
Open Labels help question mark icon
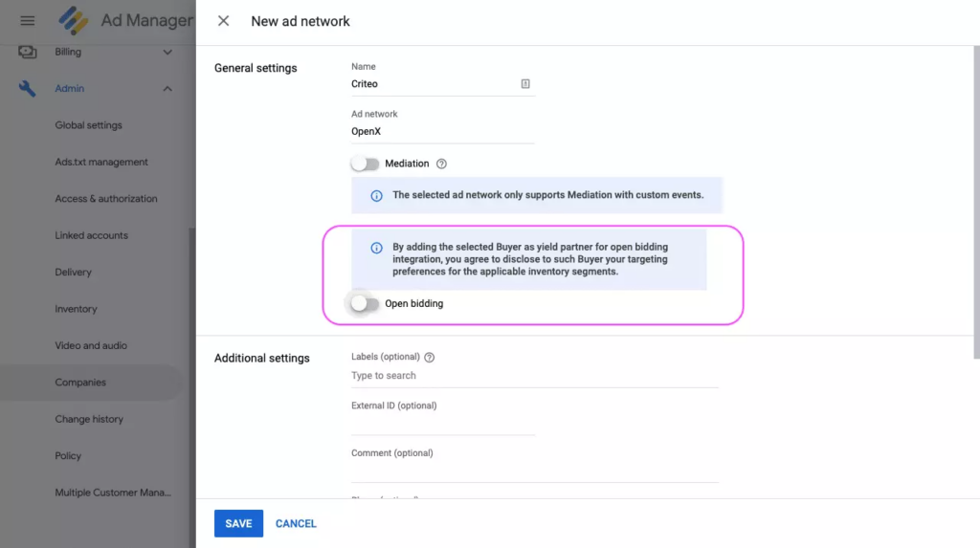click(x=430, y=358)
